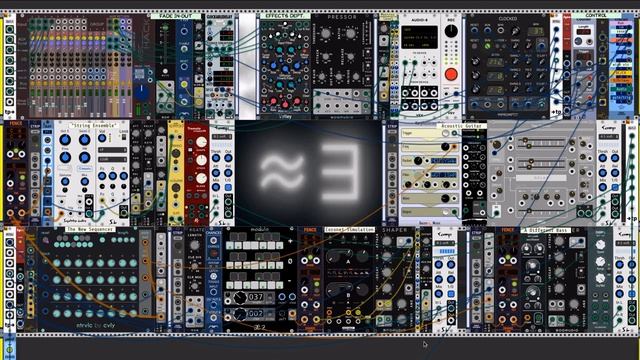The image size is (640, 360).
Task: Click the +tp logo beside CLOCKED
Action: click(x=556, y=112)
